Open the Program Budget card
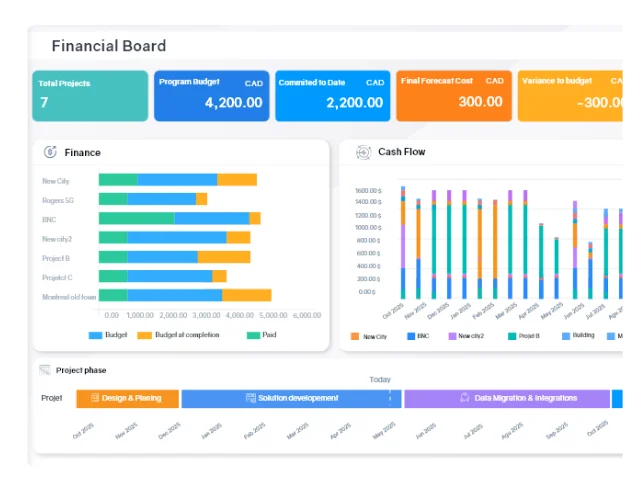The width and height of the screenshot is (626, 492). [212, 95]
